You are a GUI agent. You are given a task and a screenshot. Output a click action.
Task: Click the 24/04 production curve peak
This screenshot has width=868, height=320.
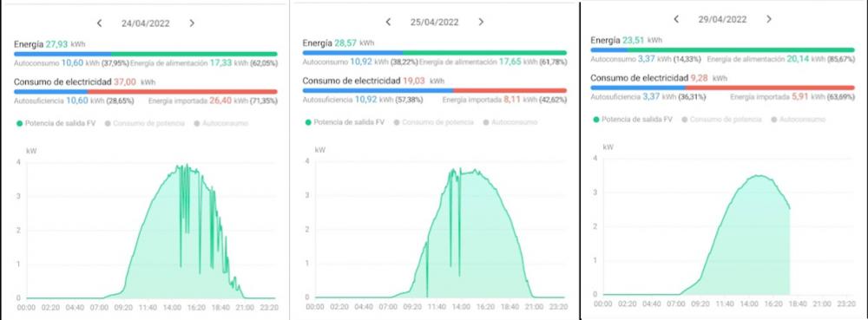pos(187,165)
